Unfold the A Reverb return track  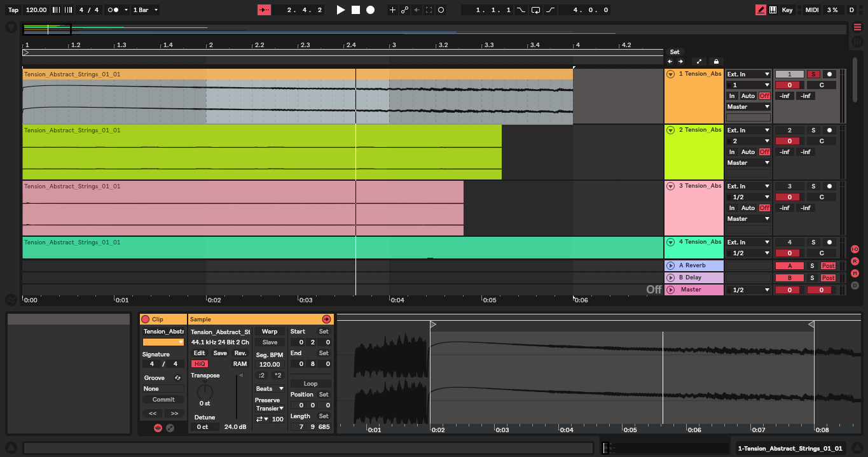(670, 265)
